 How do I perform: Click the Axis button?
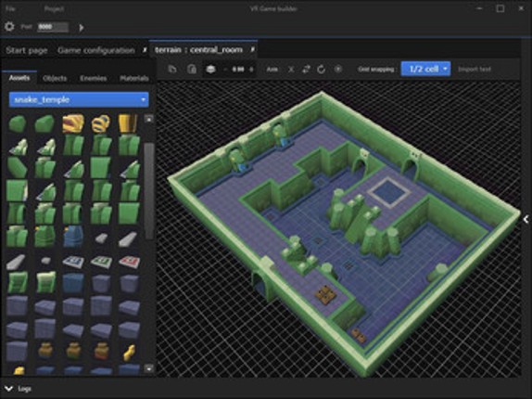pyautogui.click(x=272, y=70)
